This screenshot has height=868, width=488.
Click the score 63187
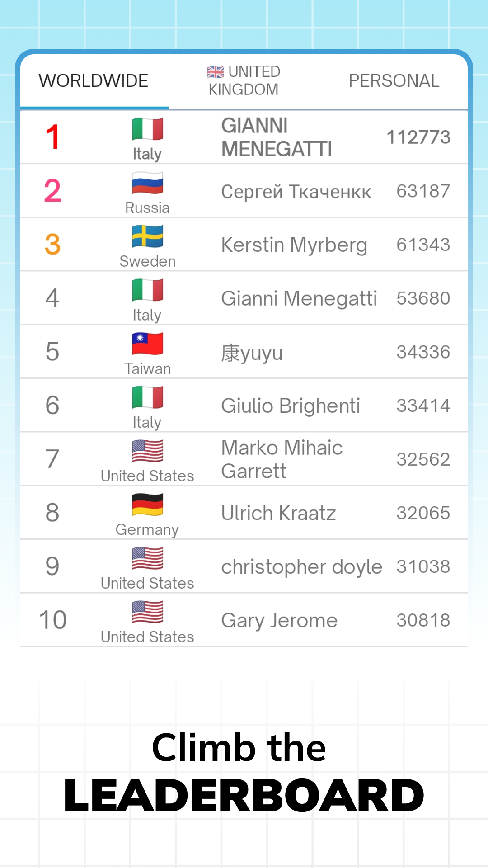[423, 191]
